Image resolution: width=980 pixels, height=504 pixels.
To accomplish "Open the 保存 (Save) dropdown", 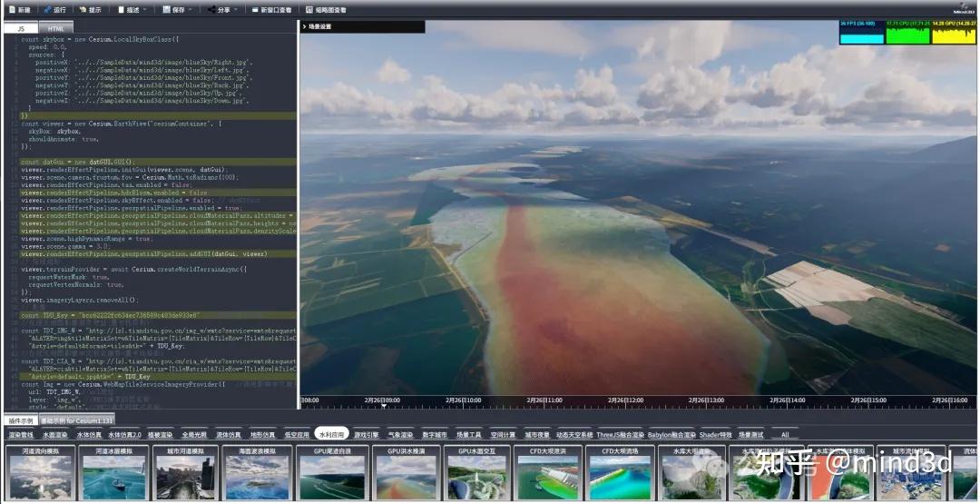I will [178, 9].
